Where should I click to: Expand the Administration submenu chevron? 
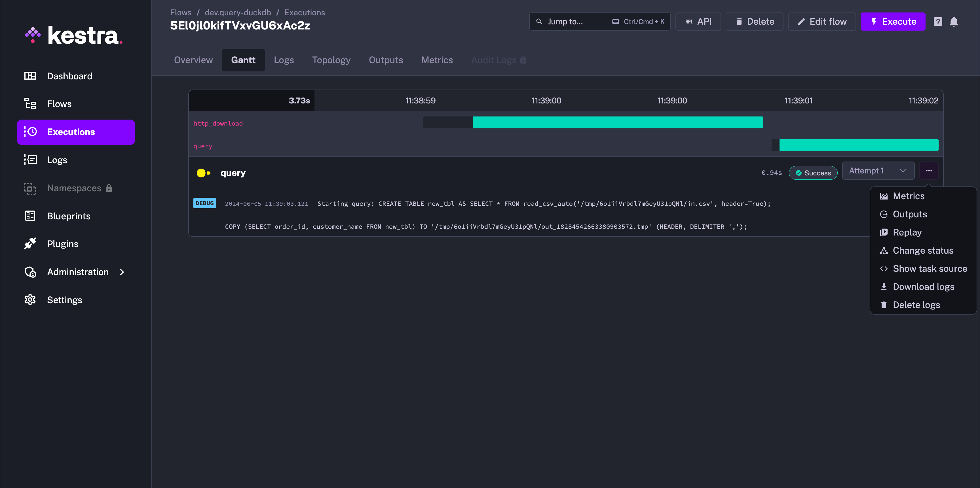(x=122, y=272)
